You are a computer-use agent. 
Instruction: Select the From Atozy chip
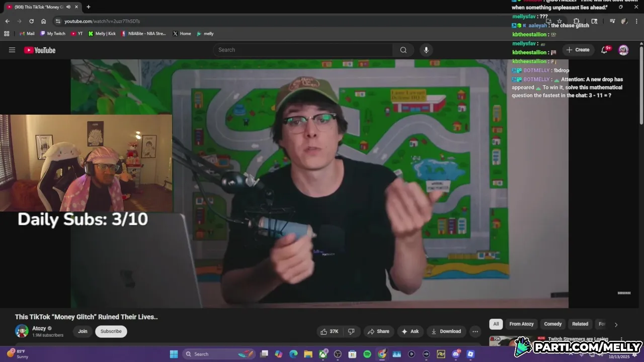coord(521,324)
